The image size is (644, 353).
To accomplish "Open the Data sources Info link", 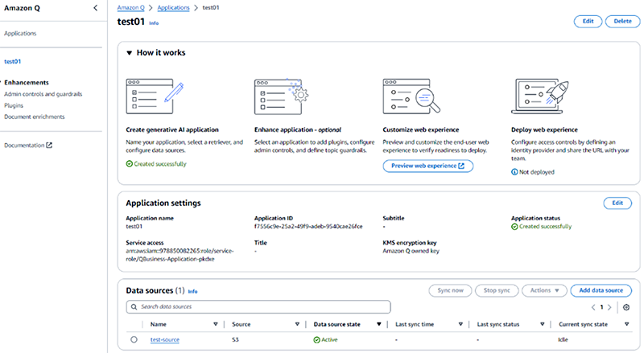I will (192, 291).
